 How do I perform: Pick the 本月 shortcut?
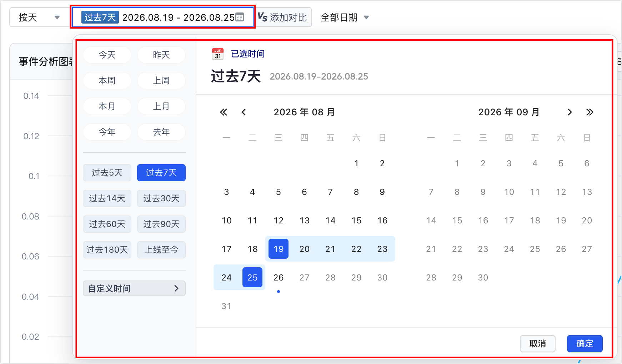pyautogui.click(x=107, y=106)
